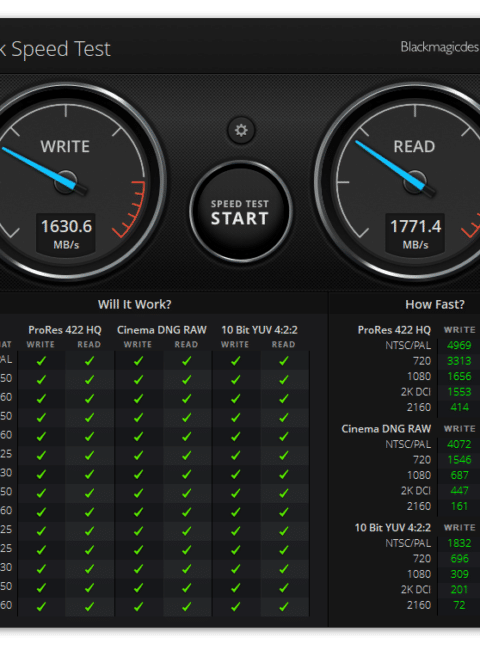The image size is (480, 650).
Task: Click Cinema DNG 720 write value 1546
Action: click(459, 460)
